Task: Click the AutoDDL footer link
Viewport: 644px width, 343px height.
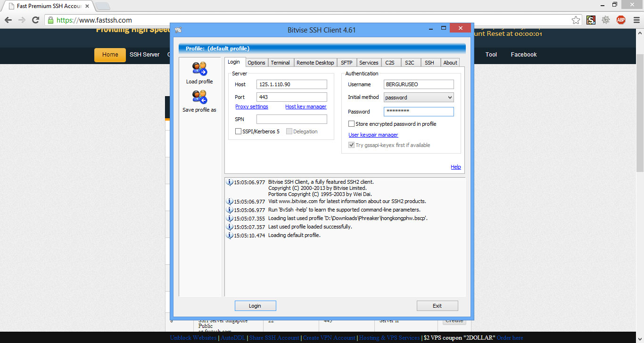Action: [x=233, y=338]
